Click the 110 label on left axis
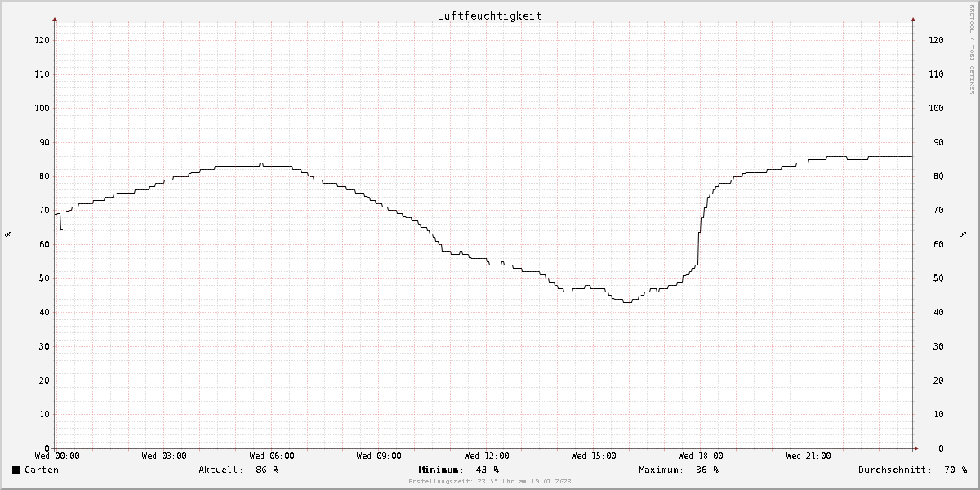This screenshot has height=490, width=980. (x=42, y=74)
